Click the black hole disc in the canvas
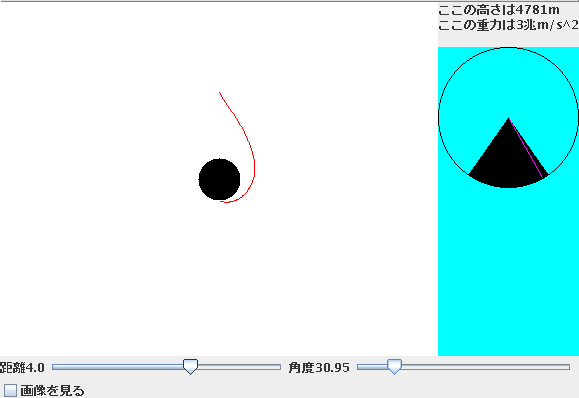Image resolution: width=579 pixels, height=398 pixels. point(219,179)
